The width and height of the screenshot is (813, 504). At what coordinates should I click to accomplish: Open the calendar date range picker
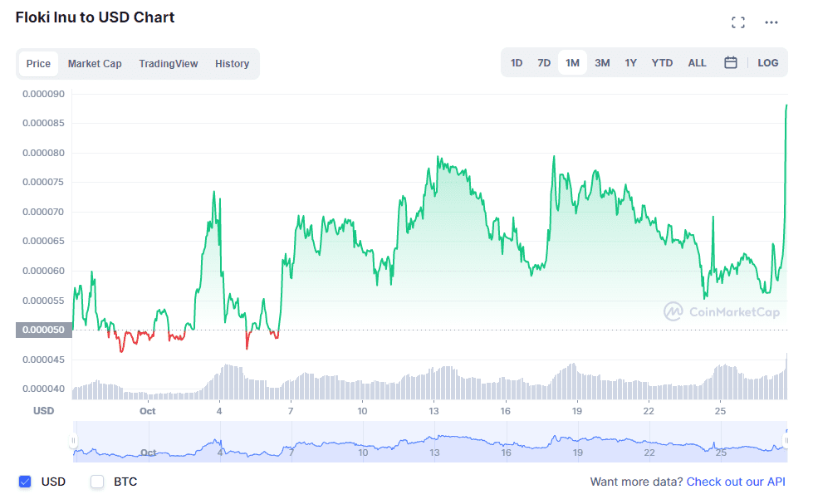click(731, 62)
